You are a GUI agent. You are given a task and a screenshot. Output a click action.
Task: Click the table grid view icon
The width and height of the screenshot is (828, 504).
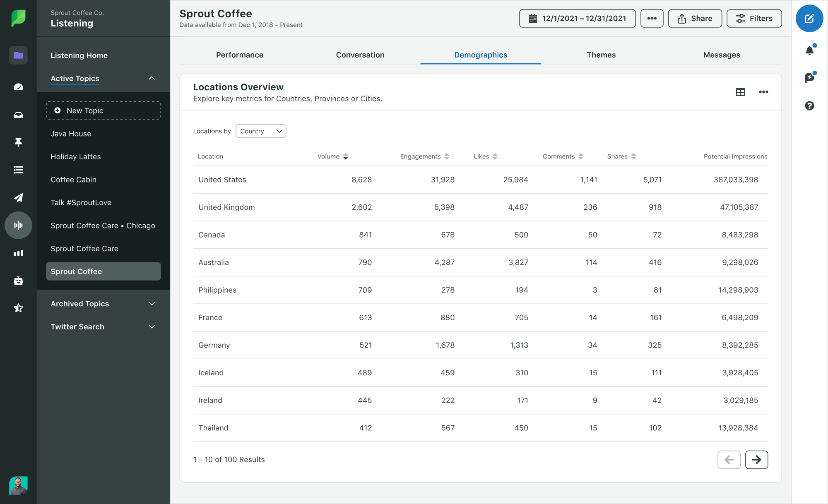coord(740,91)
